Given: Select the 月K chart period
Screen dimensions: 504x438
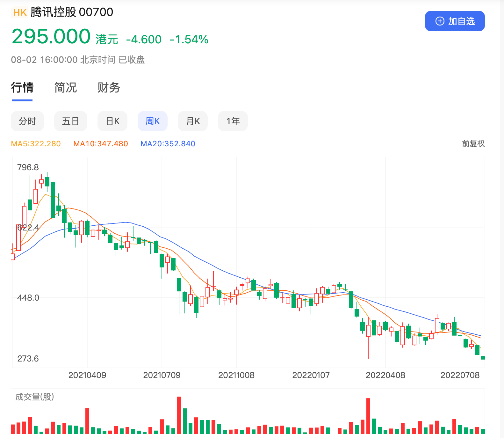Looking at the screenshot, I should [x=193, y=121].
